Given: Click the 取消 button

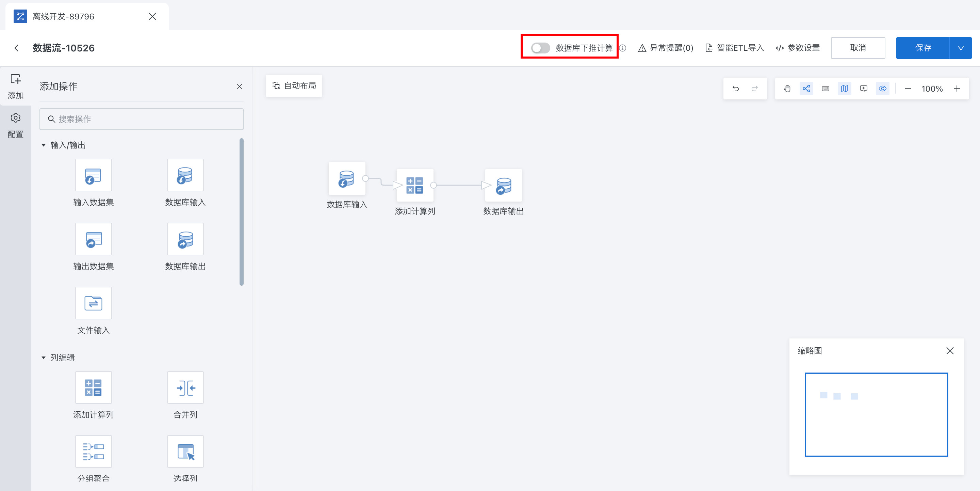Looking at the screenshot, I should pos(857,48).
